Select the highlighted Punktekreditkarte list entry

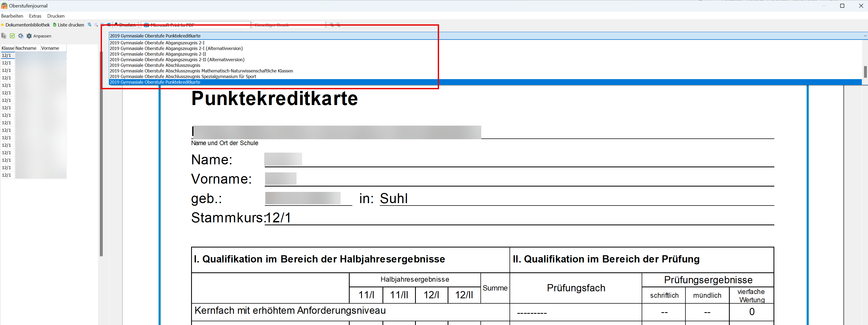485,82
